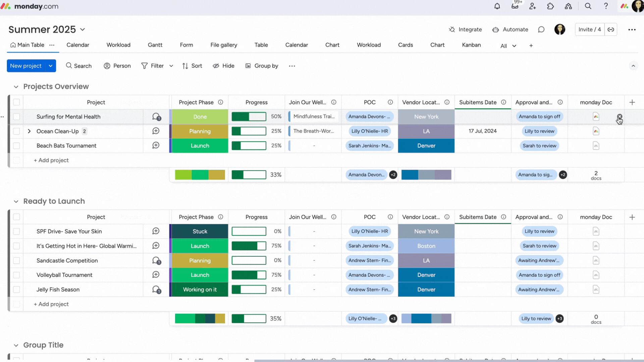The width and height of the screenshot is (644, 362).
Task: Expand Ocean Clean-Up subitems
Action: 29,131
